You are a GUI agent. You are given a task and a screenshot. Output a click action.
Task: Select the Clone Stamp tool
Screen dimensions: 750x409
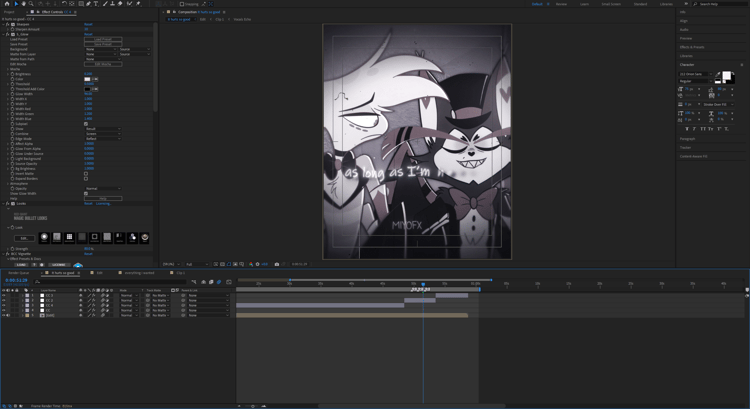[112, 4]
